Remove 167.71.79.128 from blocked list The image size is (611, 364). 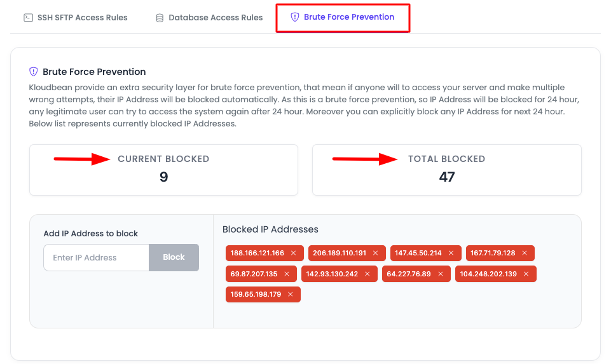click(525, 253)
